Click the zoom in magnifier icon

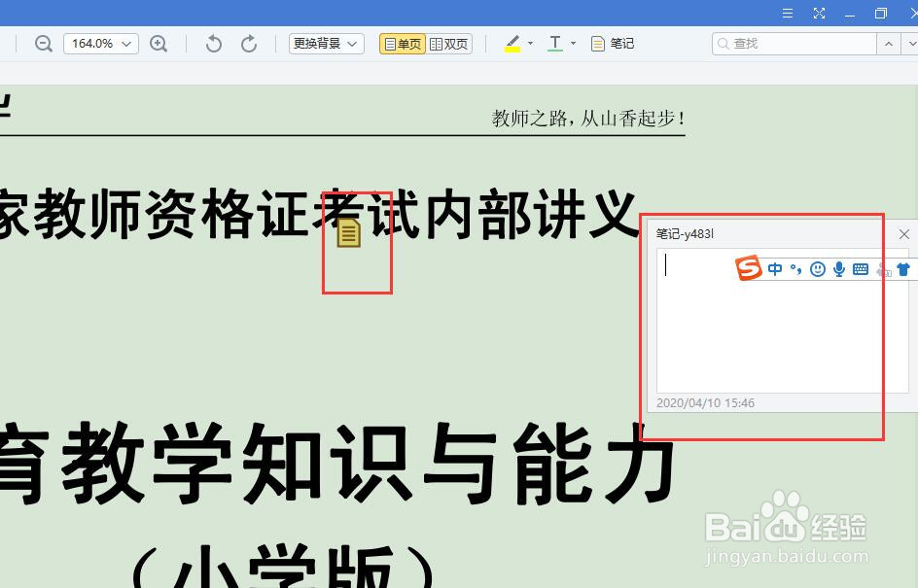(159, 44)
